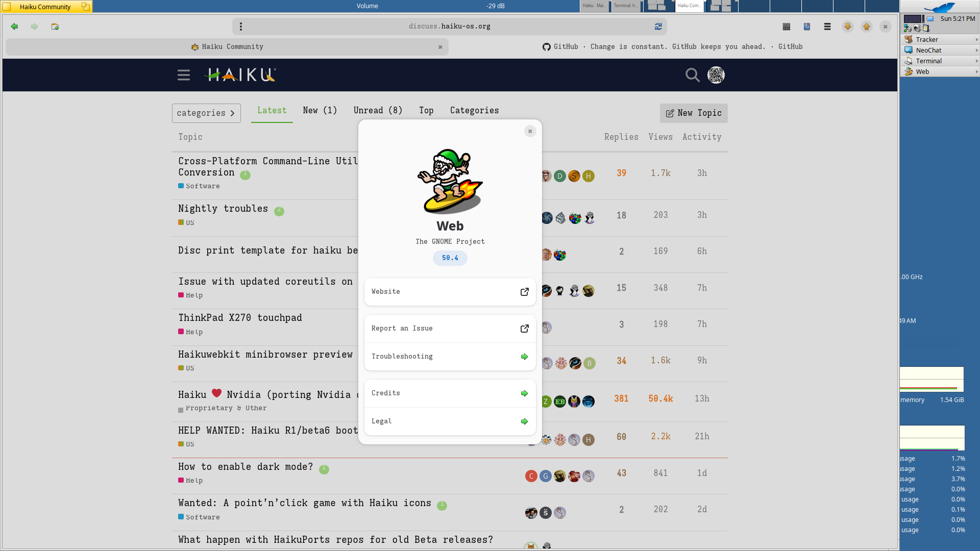Open the point'n'click game topic
Screen dimensions: 980x551
305,503
